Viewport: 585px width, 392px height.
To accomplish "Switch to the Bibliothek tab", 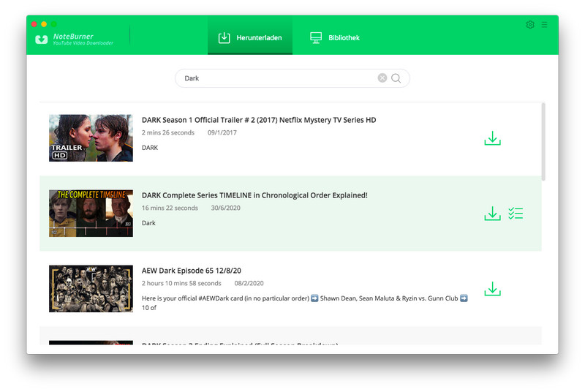I will 335,38.
